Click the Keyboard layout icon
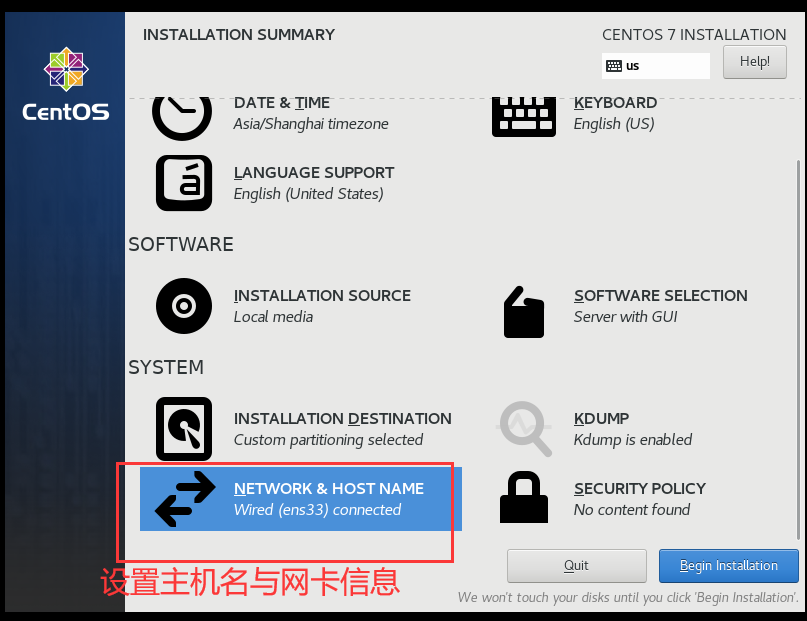The image size is (807, 621). 524,117
